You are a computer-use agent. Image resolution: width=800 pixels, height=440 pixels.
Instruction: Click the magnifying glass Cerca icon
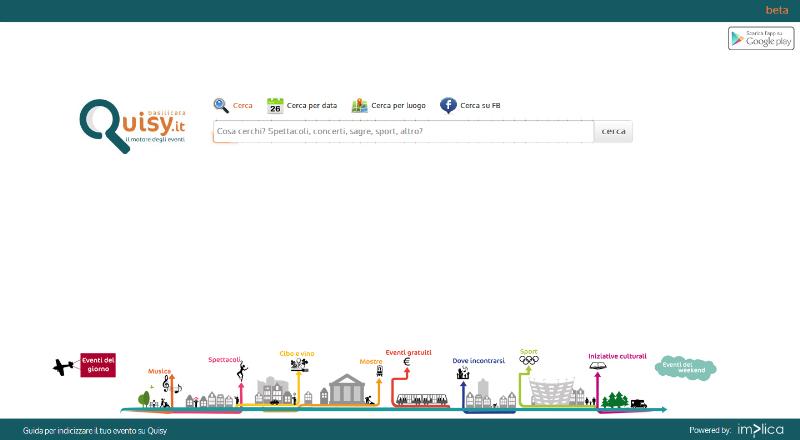[x=221, y=106]
